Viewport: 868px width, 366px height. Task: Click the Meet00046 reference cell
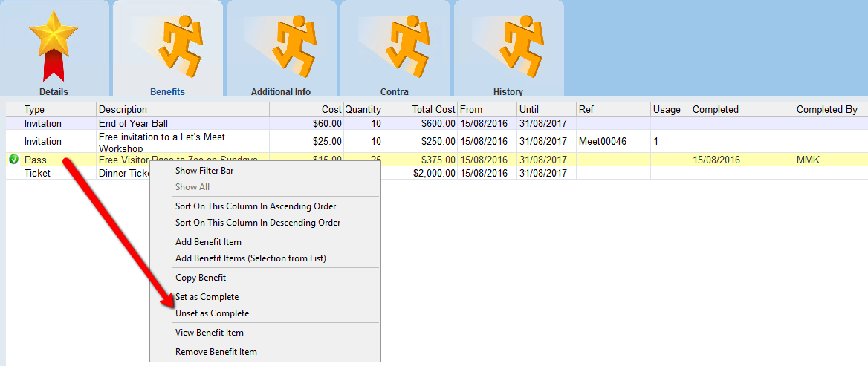click(602, 141)
